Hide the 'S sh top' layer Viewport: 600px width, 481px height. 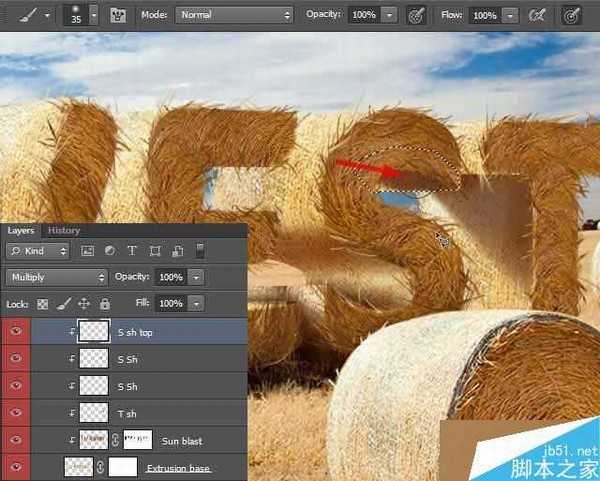pyautogui.click(x=15, y=331)
